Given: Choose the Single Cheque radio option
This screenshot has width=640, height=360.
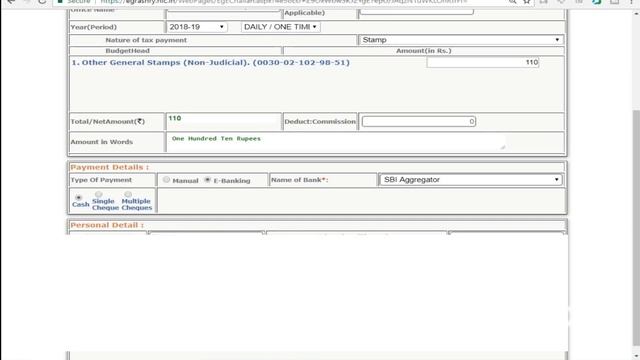Looking at the screenshot, I should point(99,194).
